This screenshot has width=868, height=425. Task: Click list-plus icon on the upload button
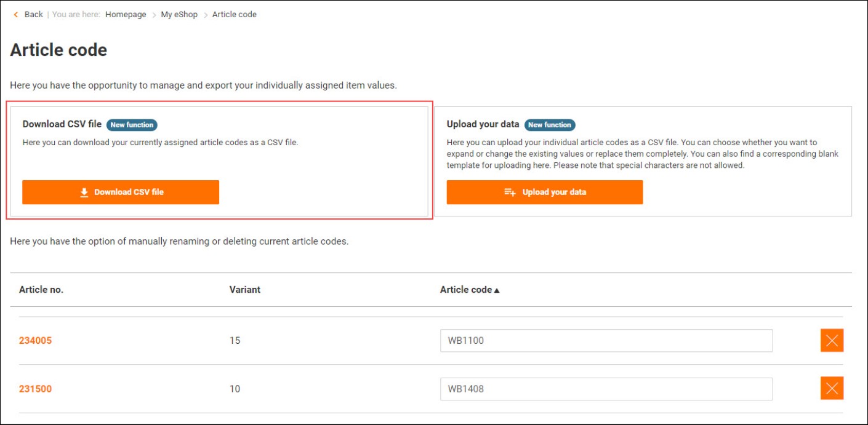510,193
